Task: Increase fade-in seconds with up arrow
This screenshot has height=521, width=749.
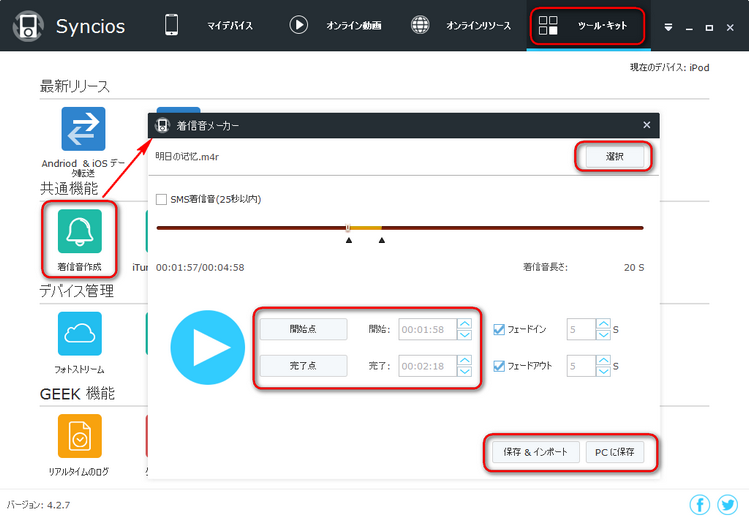Action: coord(603,324)
